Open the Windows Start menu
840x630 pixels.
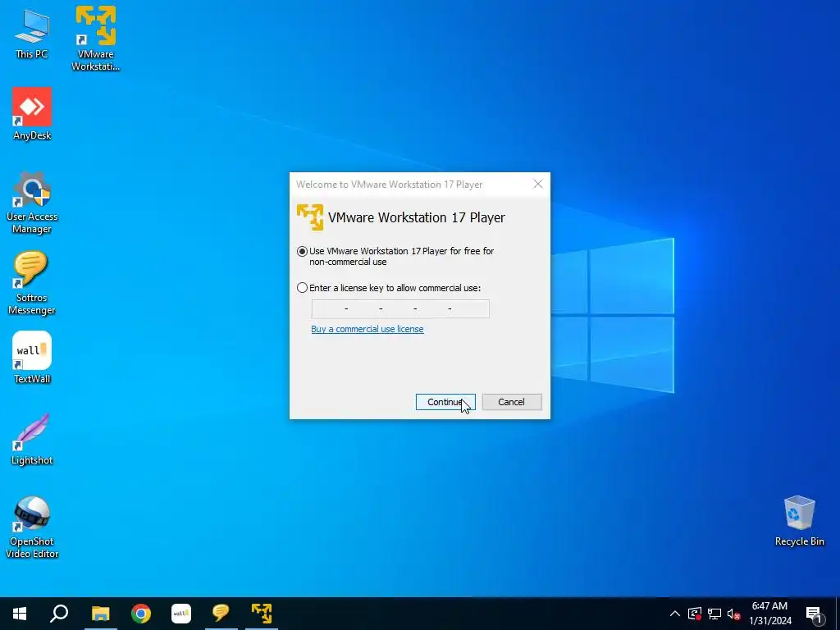(20, 614)
